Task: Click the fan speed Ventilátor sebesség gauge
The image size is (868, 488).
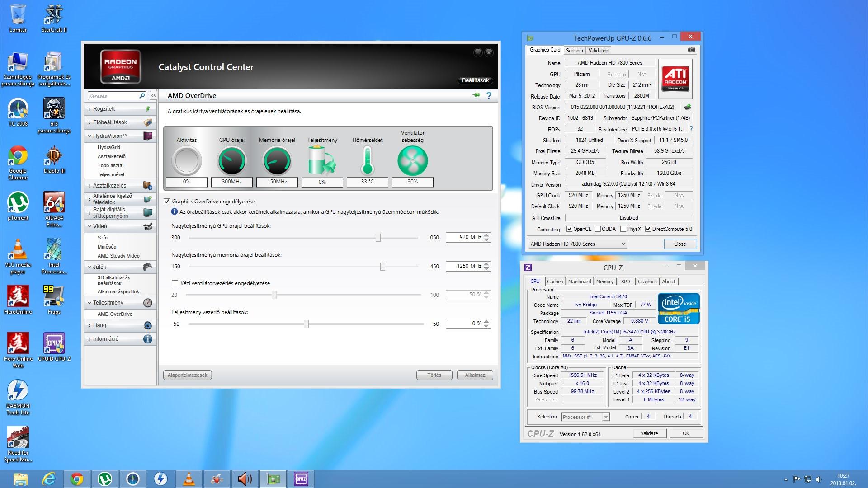Action: click(412, 161)
